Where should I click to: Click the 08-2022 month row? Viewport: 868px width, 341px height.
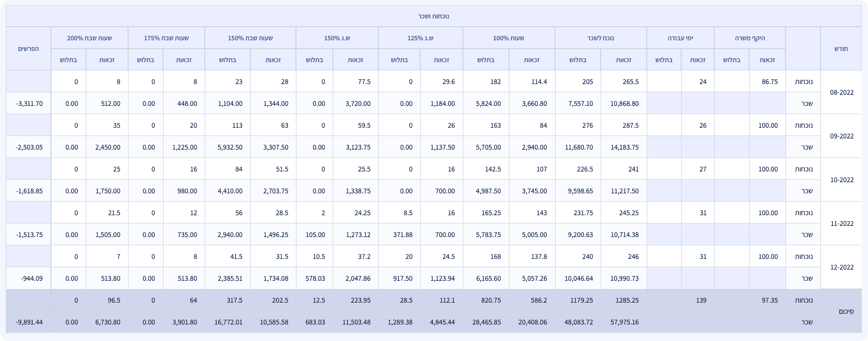click(x=841, y=92)
